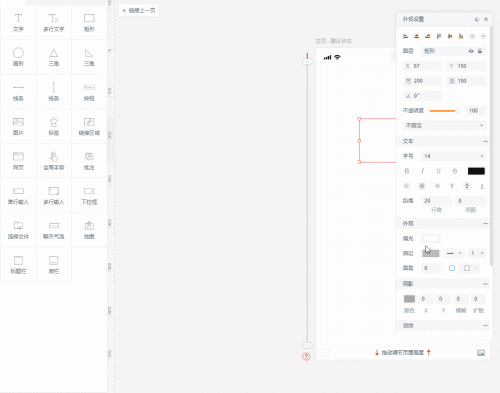Screen dimensions: 500x393
Task: Toggle italic text formatting
Action: (422, 171)
